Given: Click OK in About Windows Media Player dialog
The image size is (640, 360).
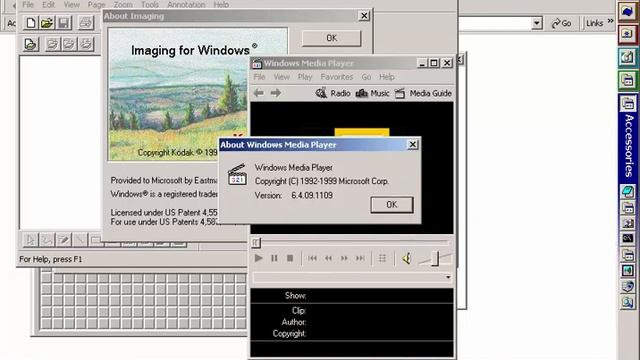Looking at the screenshot, I should (391, 205).
